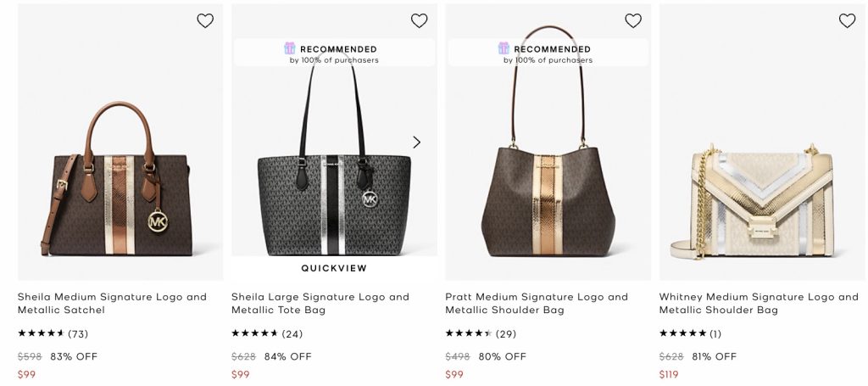View star rating for Sheila Medium Satchel
Image resolution: width=868 pixels, height=386 pixels.
41,334
